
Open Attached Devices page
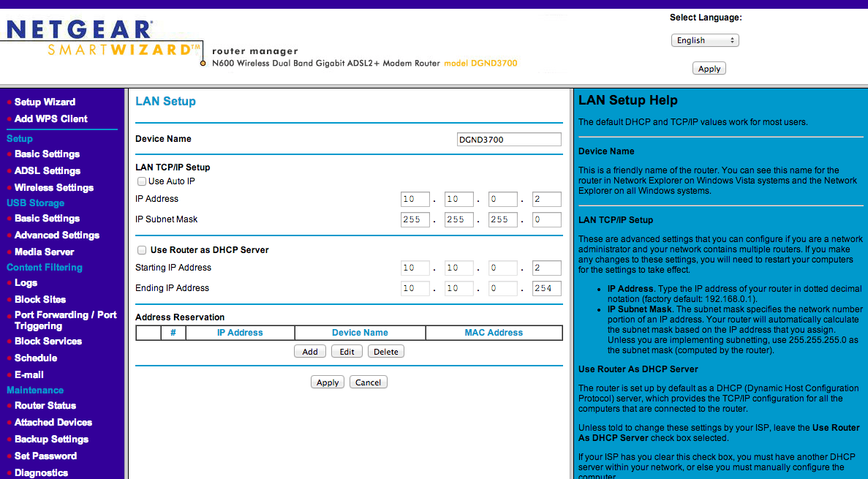click(53, 422)
